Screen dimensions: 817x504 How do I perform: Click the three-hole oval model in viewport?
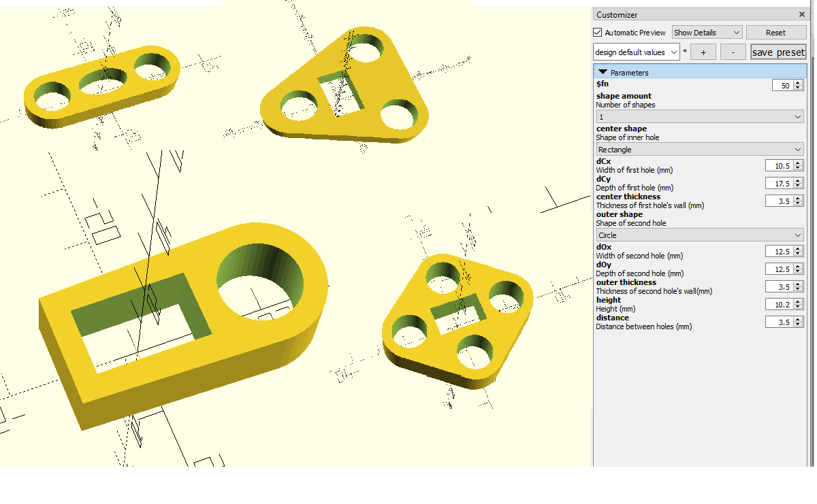pyautogui.click(x=102, y=87)
